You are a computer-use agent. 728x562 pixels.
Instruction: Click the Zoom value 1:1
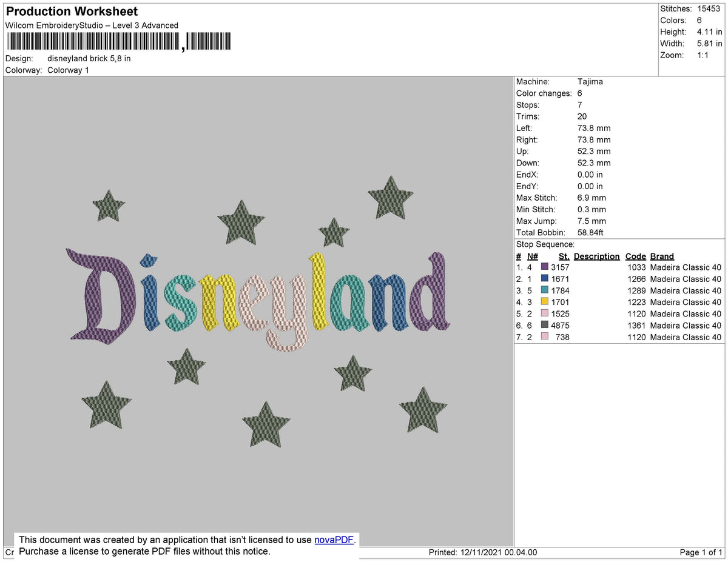(703, 55)
